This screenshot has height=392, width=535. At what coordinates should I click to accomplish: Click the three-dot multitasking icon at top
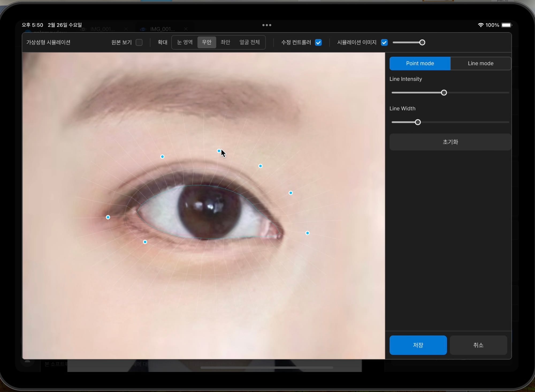tap(266, 25)
